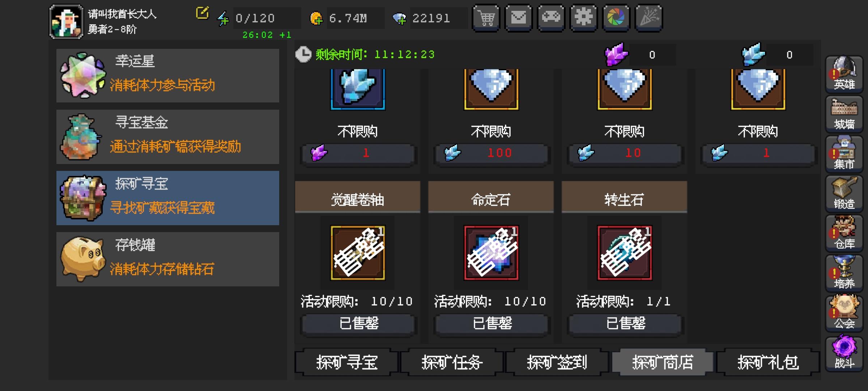Image resolution: width=868 pixels, height=391 pixels.
Task: Select 存钱罐 piggy bank event
Action: [168, 259]
